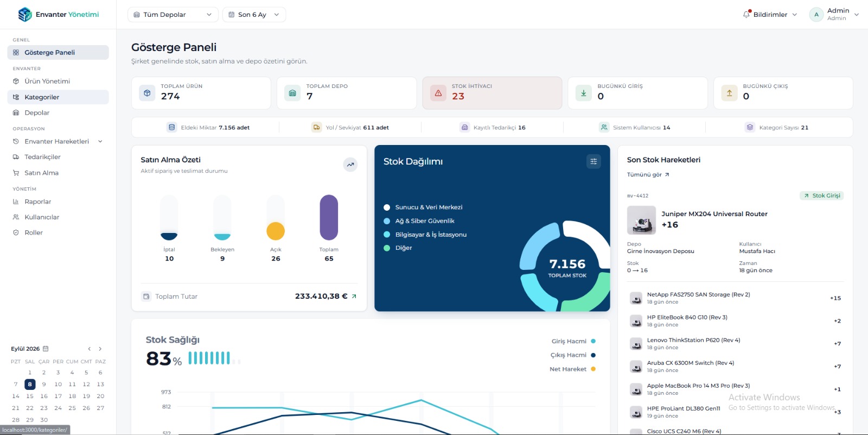Screen dimensions: 868x435
Task: Select HP EliteBook 840 G10 movement row
Action: 735,321
